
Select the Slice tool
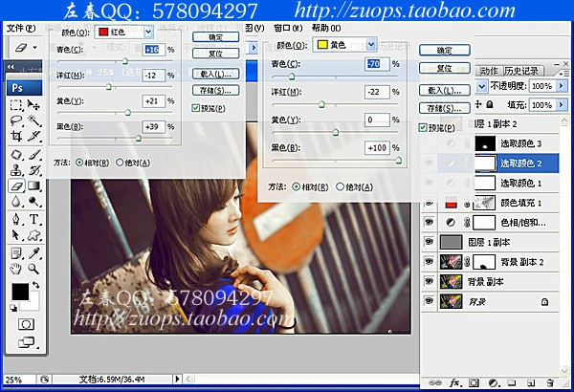(x=34, y=136)
